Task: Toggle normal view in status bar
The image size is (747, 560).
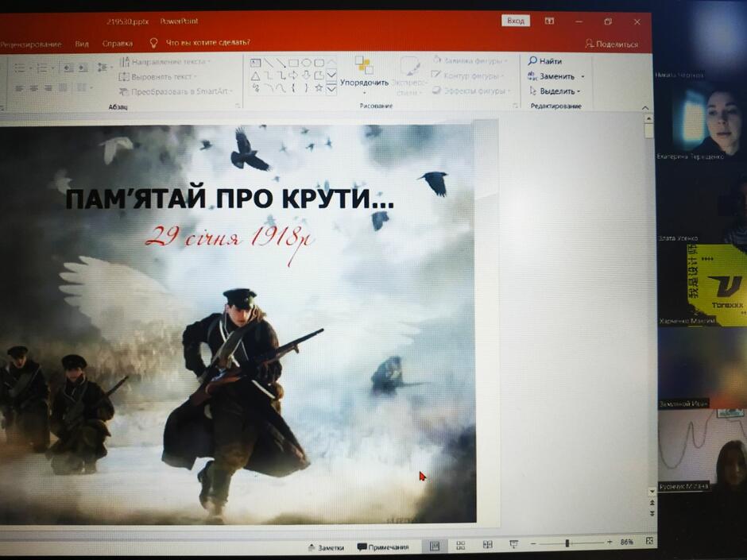Action: pos(435,545)
